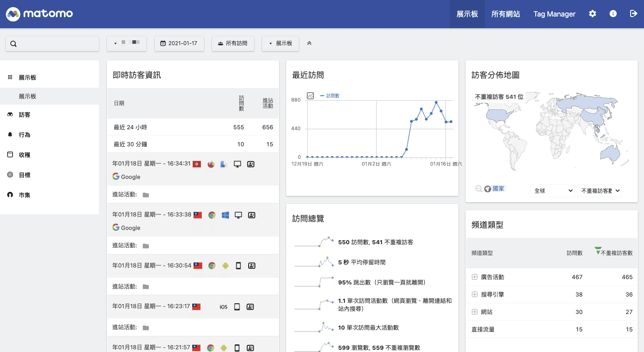Image resolution: width=644 pixels, height=352 pixels.
Task: Open the 不重複訪客數 metric dropdown on map
Action: pos(599,191)
